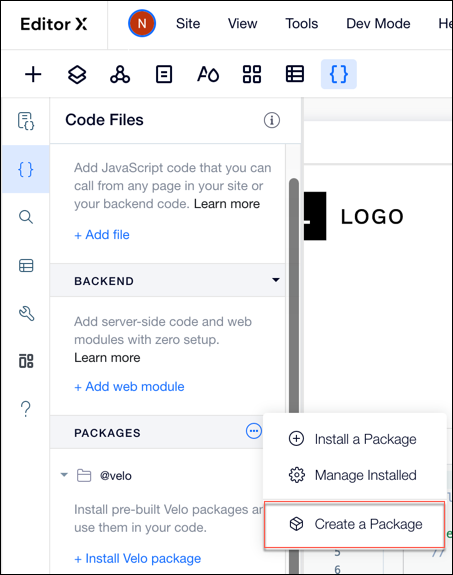Select Create a Package menu option
Screen dimensions: 453x575
point(354,524)
